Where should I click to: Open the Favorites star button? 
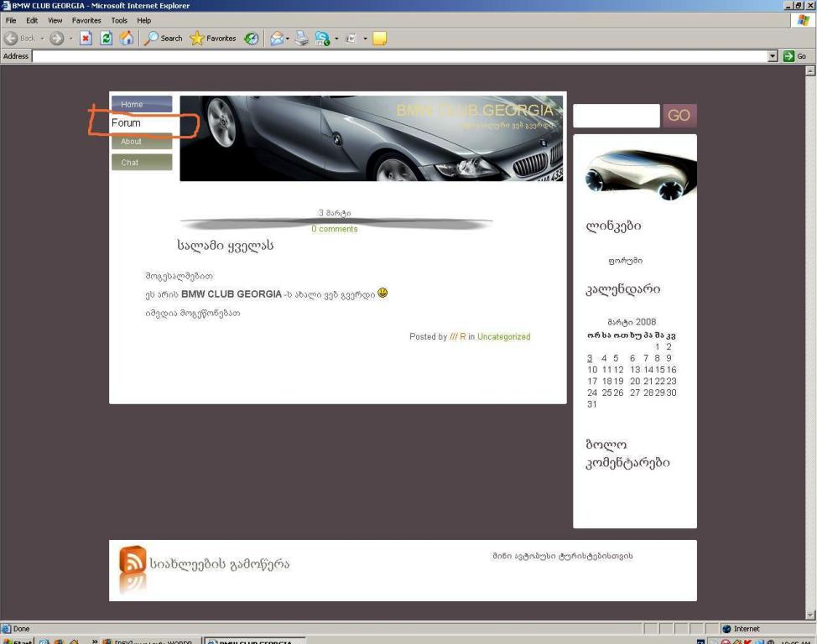pos(213,38)
